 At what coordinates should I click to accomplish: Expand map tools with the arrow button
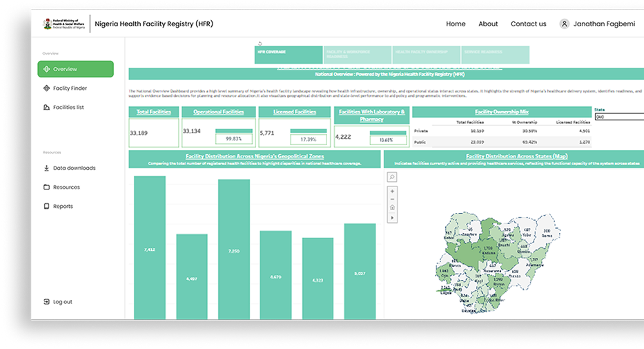[392, 218]
